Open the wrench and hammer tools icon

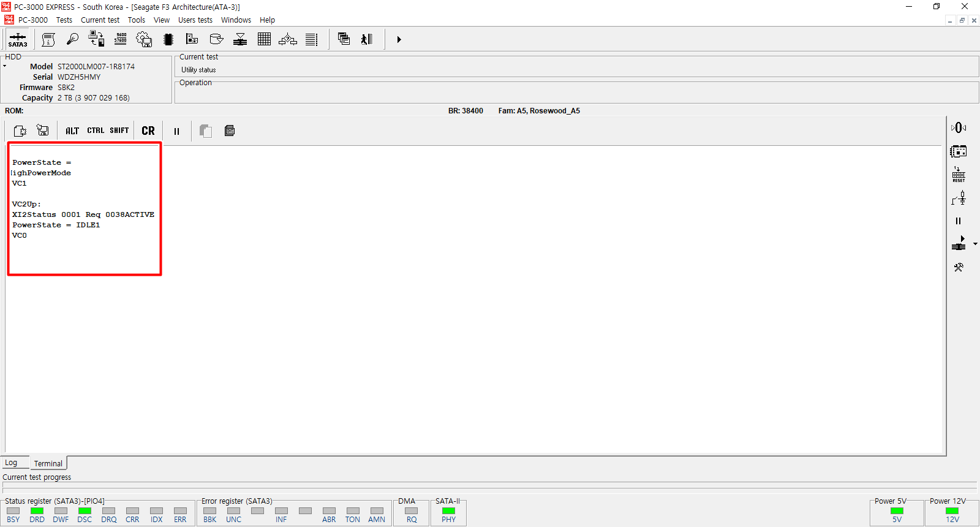[959, 267]
